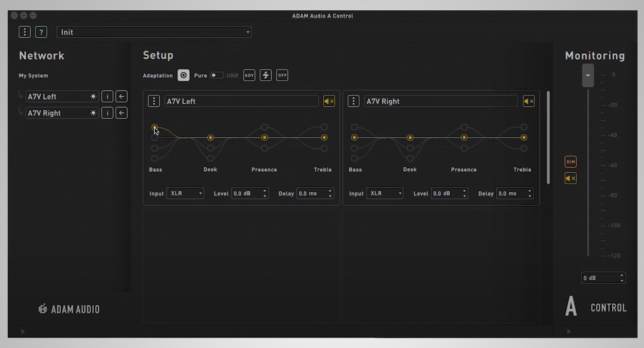
Task: Select lowest Desk setting on A7V Right
Action: tap(410, 159)
